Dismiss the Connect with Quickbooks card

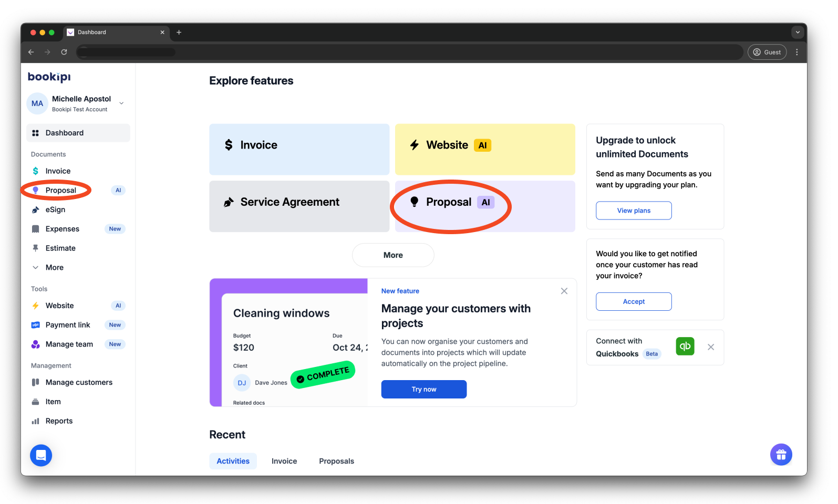[711, 347]
